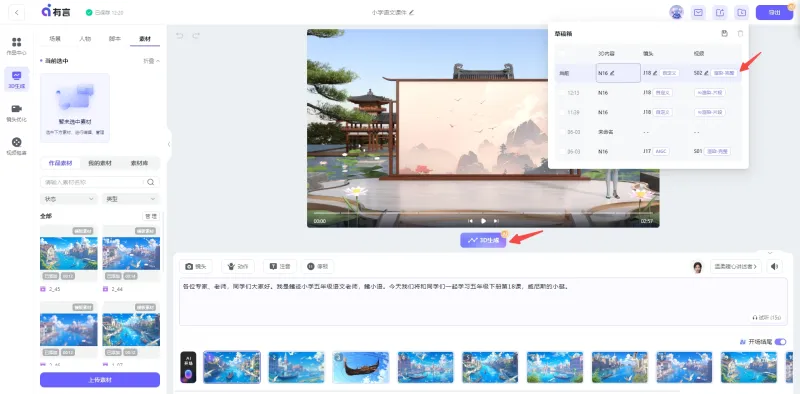Edit J18 pencil icon in the current row
This screenshot has width=800, height=394.
click(x=655, y=73)
